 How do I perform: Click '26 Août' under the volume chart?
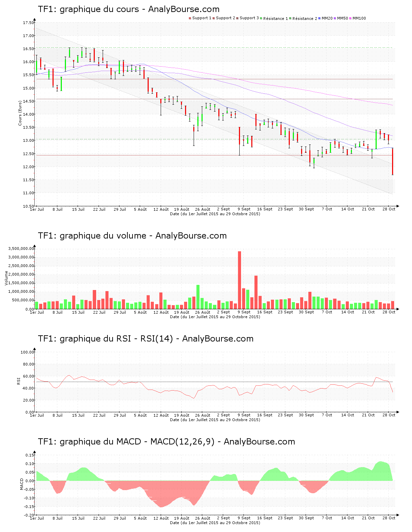pos(203,312)
